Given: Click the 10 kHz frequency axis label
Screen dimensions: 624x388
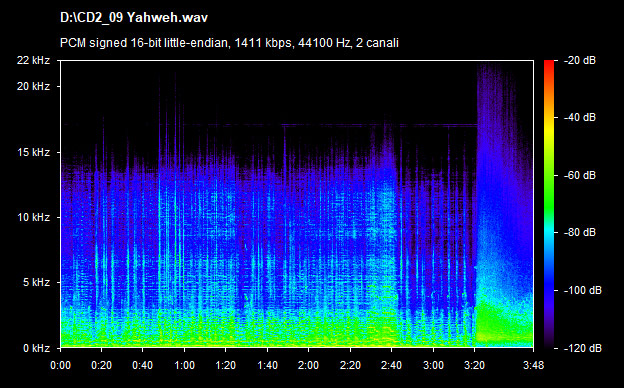Looking at the screenshot, I should tap(33, 217).
